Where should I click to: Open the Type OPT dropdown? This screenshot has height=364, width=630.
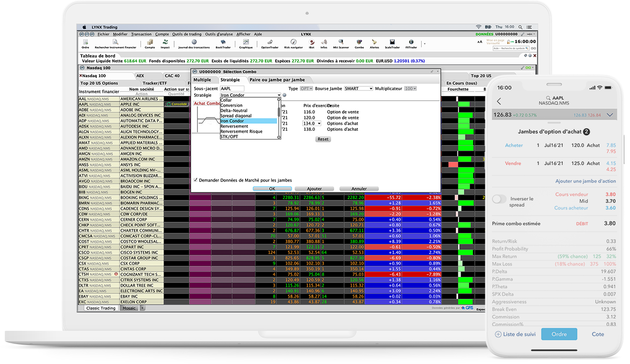point(306,89)
